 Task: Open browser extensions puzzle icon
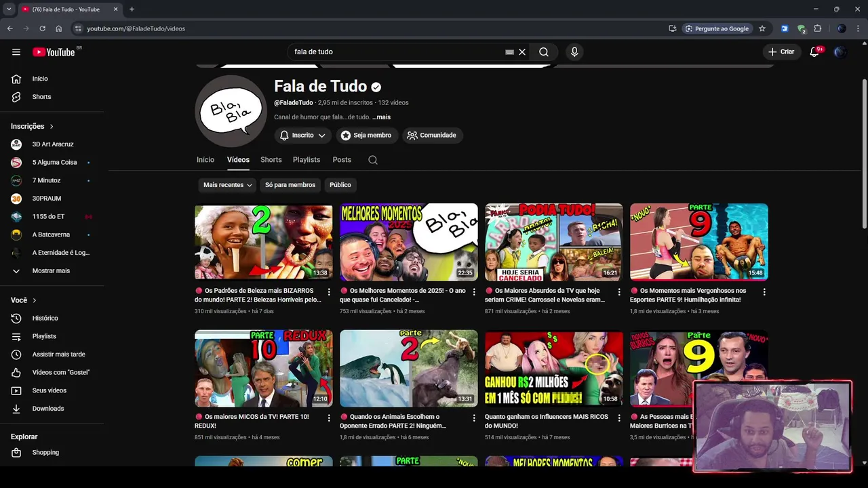[x=818, y=28]
